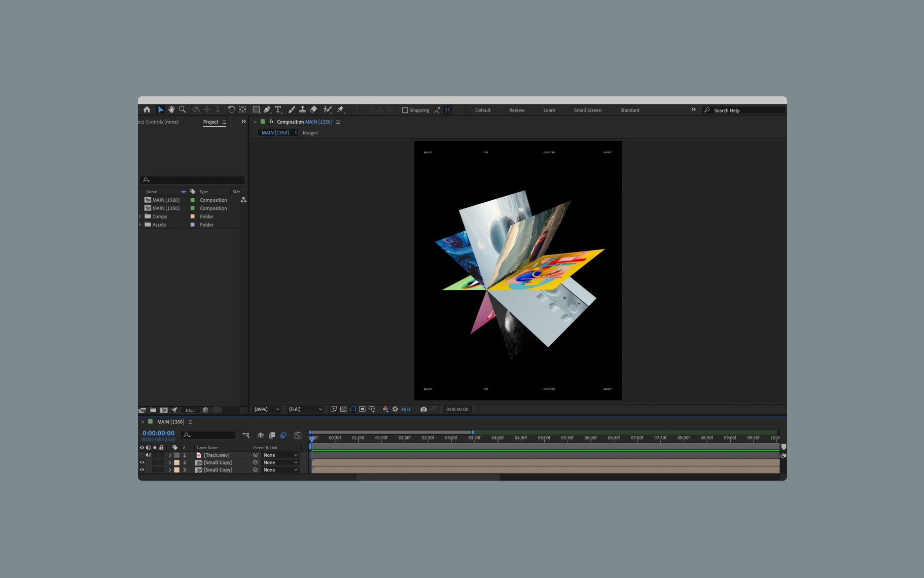Switch to the Review workspace
924x578 pixels.
(x=517, y=110)
